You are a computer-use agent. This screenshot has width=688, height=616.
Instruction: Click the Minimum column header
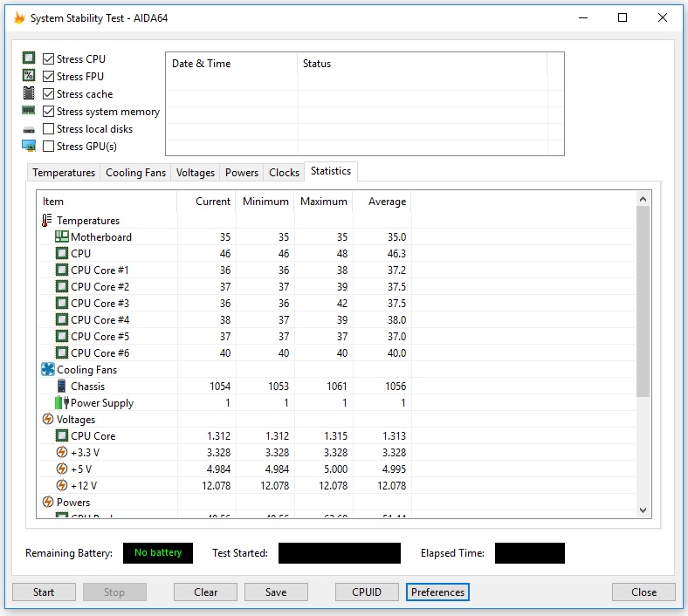click(265, 202)
